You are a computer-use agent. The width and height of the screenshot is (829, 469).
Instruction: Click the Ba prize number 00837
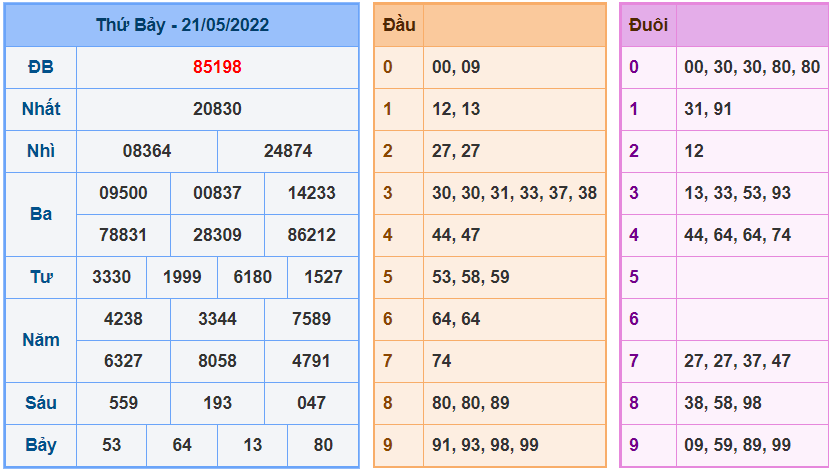pyautogui.click(x=217, y=193)
